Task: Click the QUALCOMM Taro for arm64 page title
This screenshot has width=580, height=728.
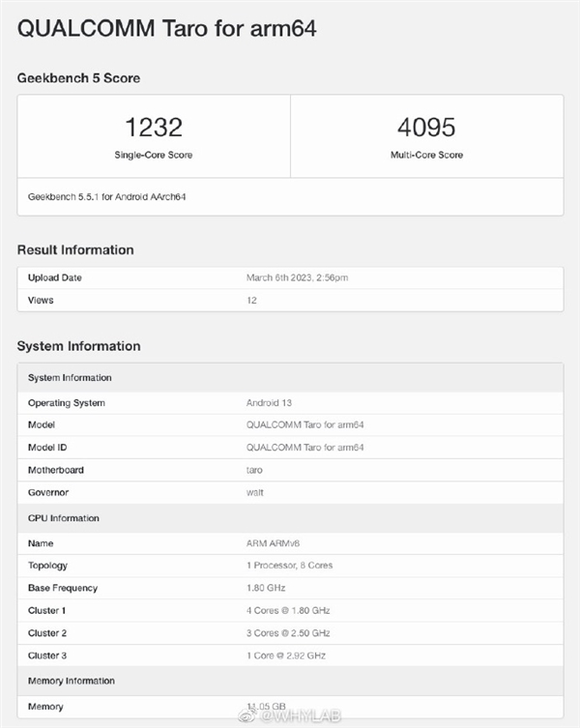Action: pyautogui.click(x=166, y=28)
